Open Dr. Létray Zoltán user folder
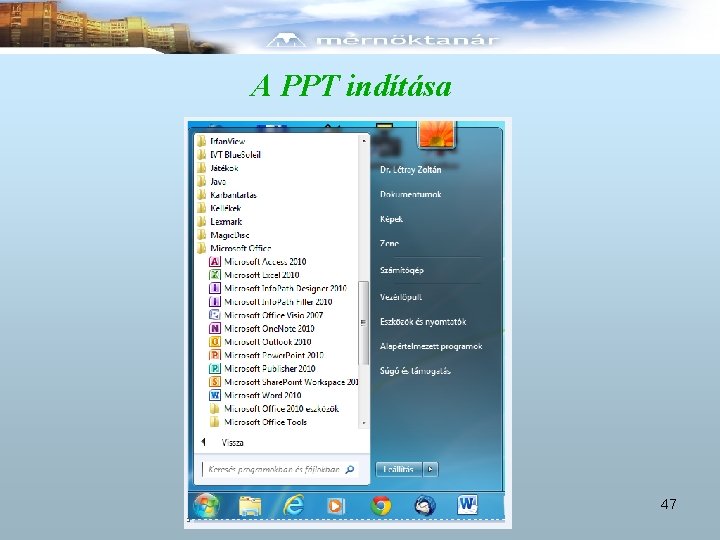Screen dimensions: 720x540 pyautogui.click(x=411, y=169)
